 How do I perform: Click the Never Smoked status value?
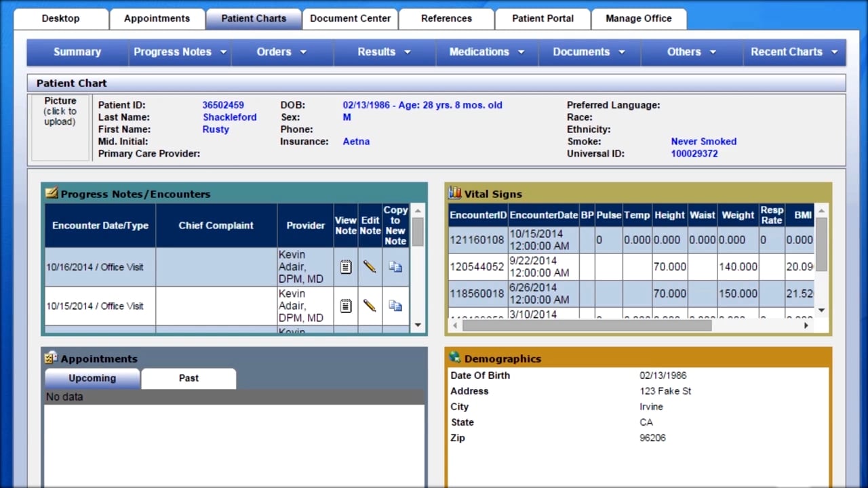click(x=703, y=142)
